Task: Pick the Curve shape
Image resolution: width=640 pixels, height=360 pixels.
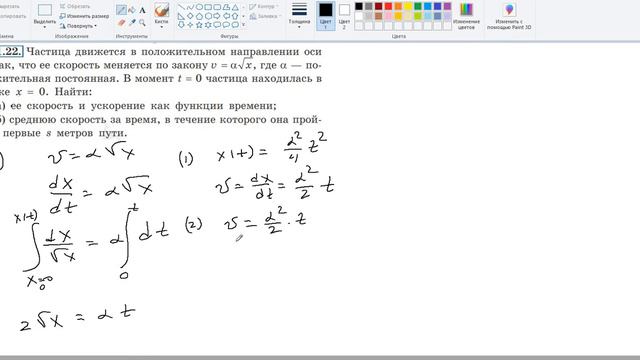Action: (x=190, y=7)
